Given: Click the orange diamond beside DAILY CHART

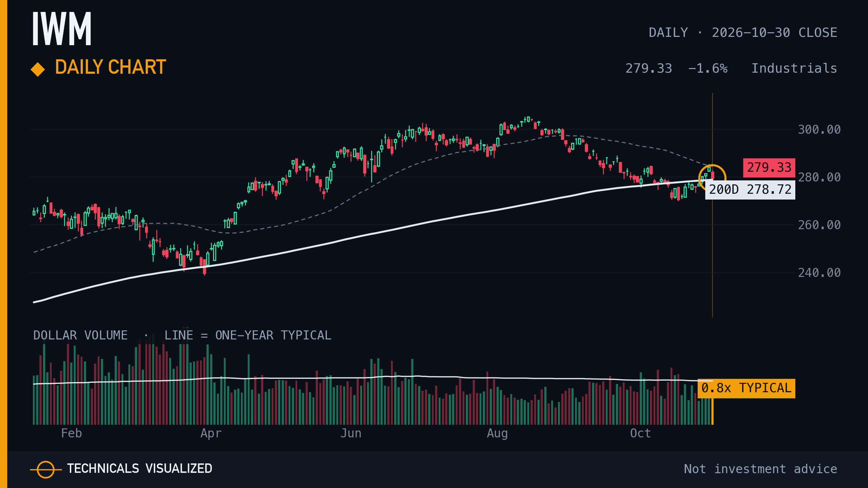Looking at the screenshot, I should [38, 69].
